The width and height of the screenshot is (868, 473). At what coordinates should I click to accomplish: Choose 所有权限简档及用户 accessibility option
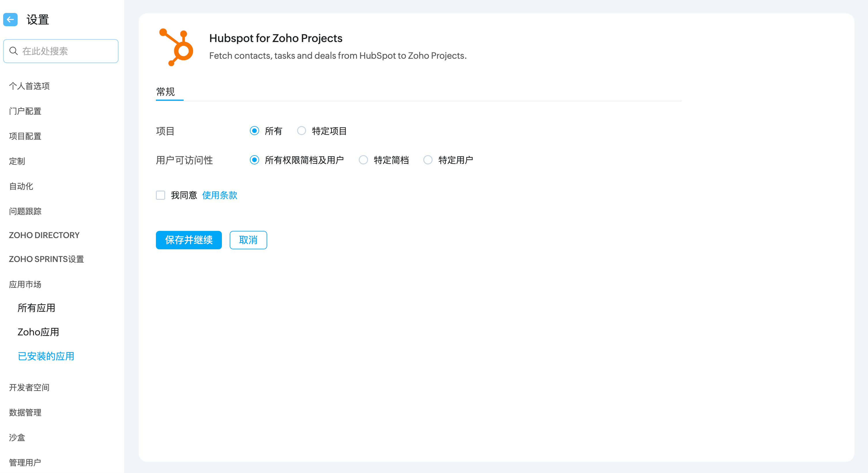point(254,160)
